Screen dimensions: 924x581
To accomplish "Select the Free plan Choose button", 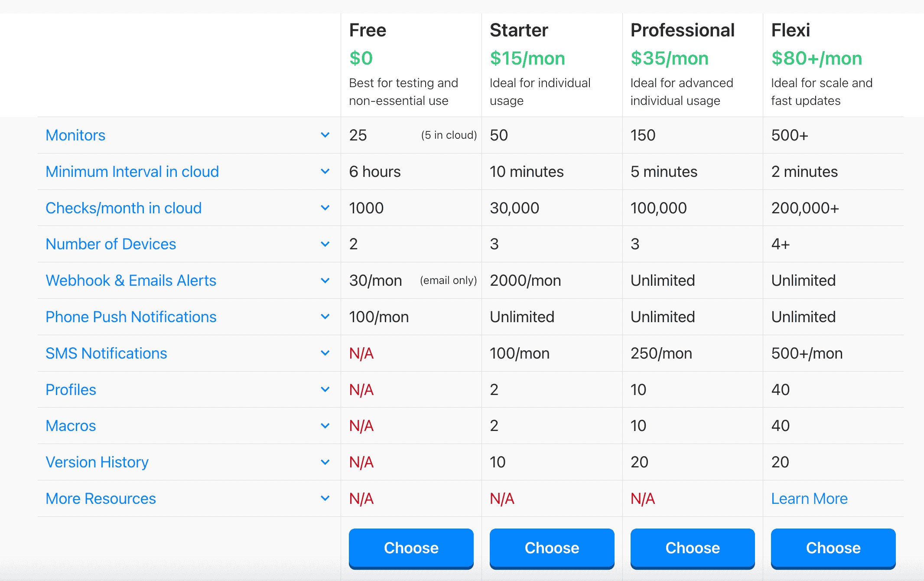I will click(x=410, y=548).
